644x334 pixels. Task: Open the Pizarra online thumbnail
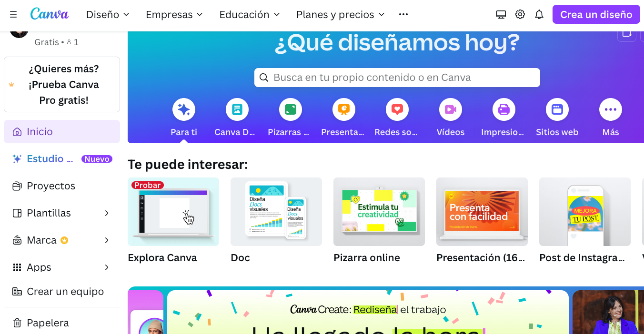click(379, 212)
